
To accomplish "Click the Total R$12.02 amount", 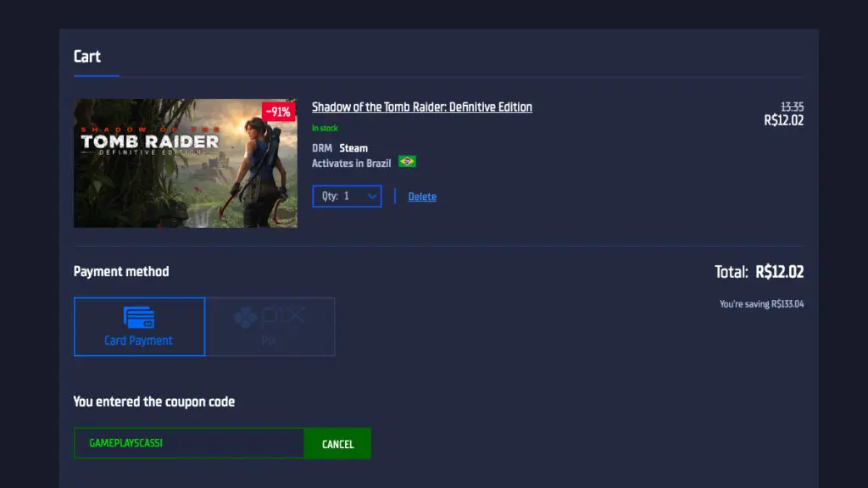I will 779,272.
